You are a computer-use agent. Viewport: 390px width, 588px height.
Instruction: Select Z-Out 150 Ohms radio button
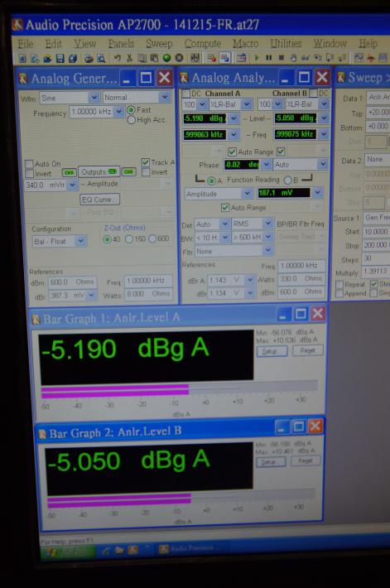point(129,239)
